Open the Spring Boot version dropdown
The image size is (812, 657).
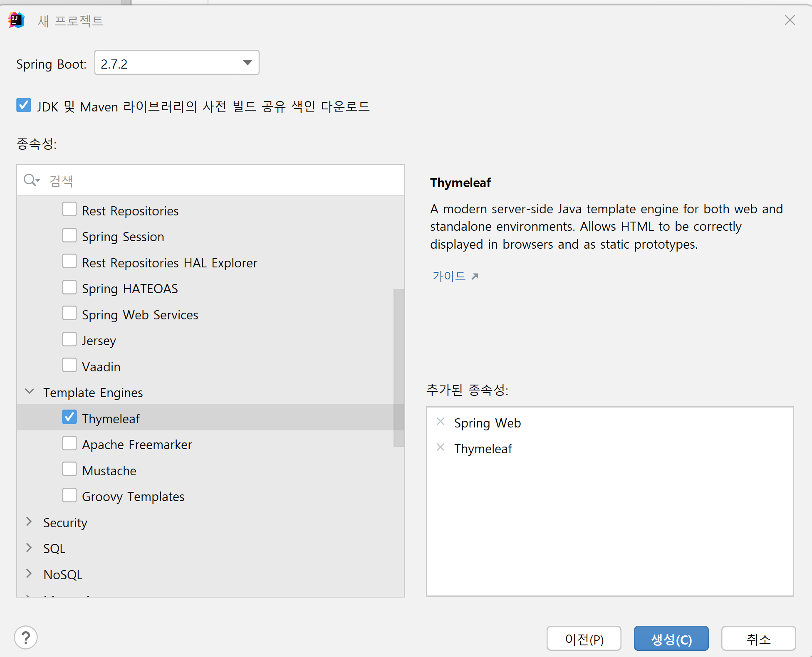[248, 63]
